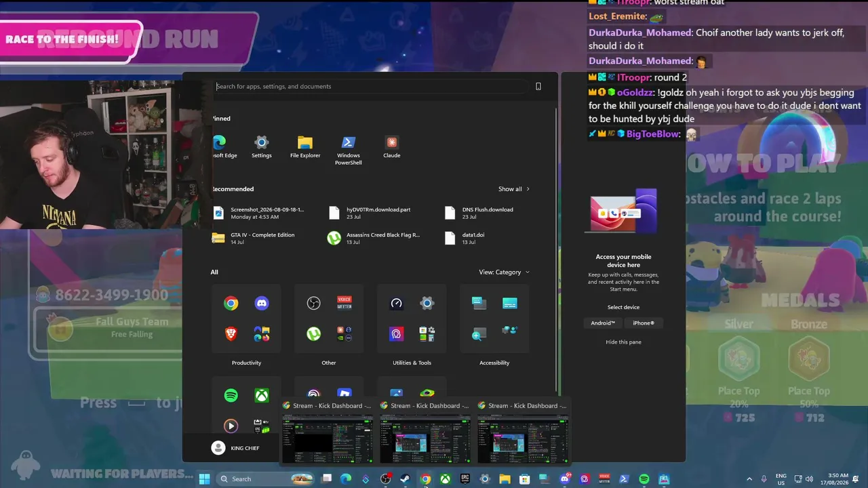
Task: Expand the Utilities & Tools grouped apps tile
Action: point(427,333)
